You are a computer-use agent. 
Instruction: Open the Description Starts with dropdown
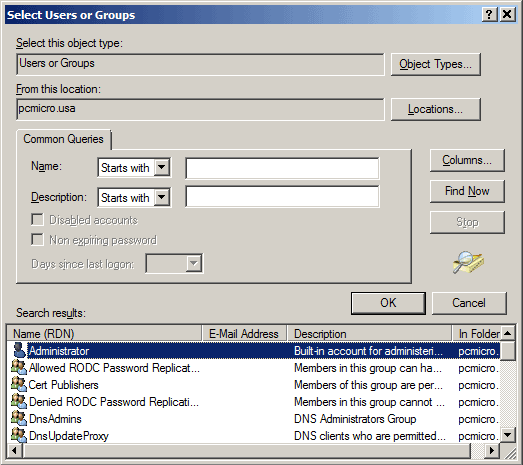click(162, 197)
